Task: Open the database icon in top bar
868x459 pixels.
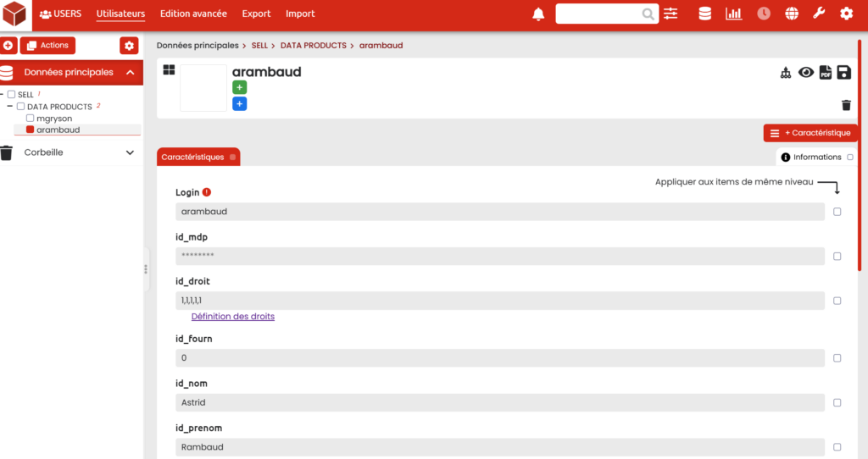Action: click(x=704, y=14)
